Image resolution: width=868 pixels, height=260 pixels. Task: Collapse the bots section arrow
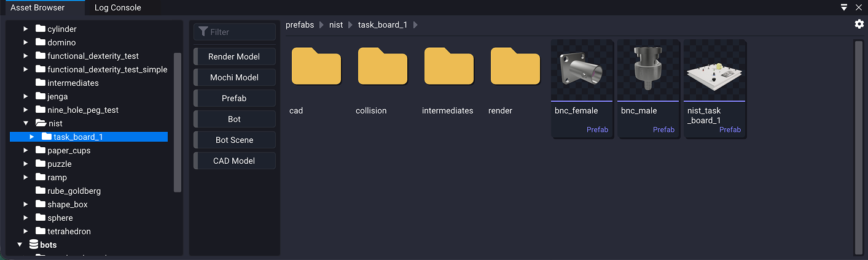click(x=20, y=245)
